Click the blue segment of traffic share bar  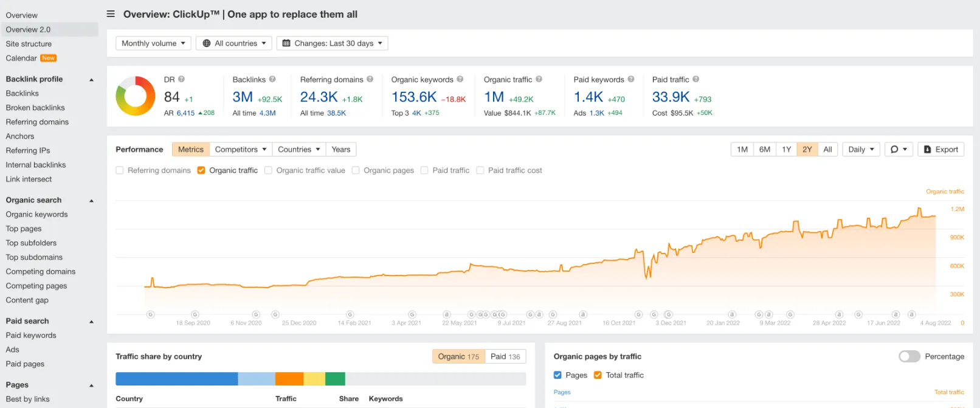[177, 379]
